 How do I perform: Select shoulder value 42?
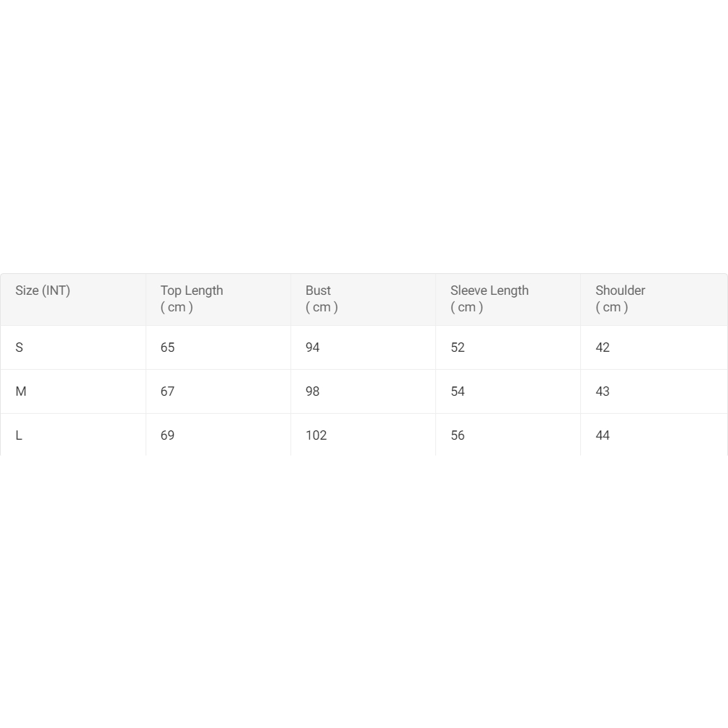pos(603,347)
